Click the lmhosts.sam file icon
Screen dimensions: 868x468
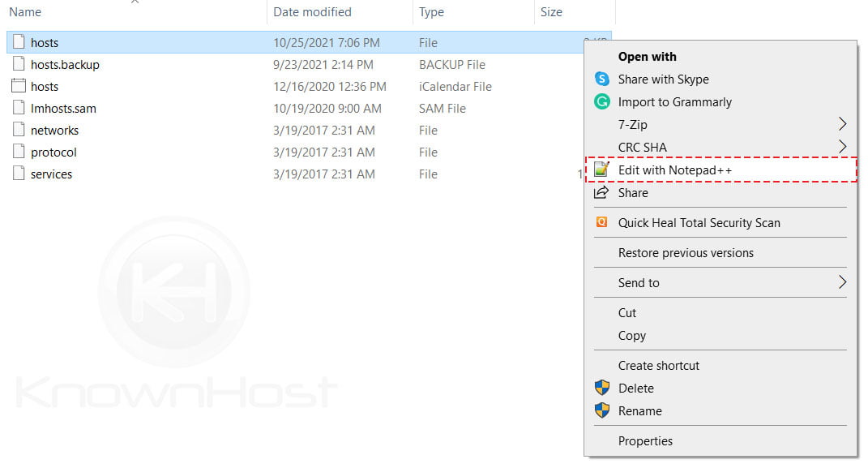[x=18, y=108]
